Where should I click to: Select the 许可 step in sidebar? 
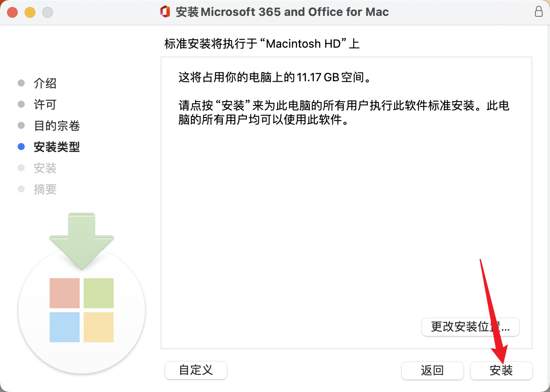[45, 105]
